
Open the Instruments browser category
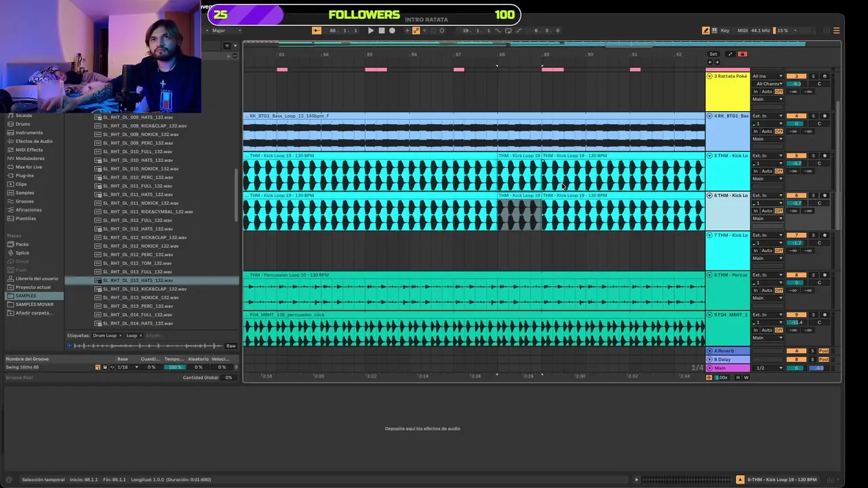coord(28,133)
